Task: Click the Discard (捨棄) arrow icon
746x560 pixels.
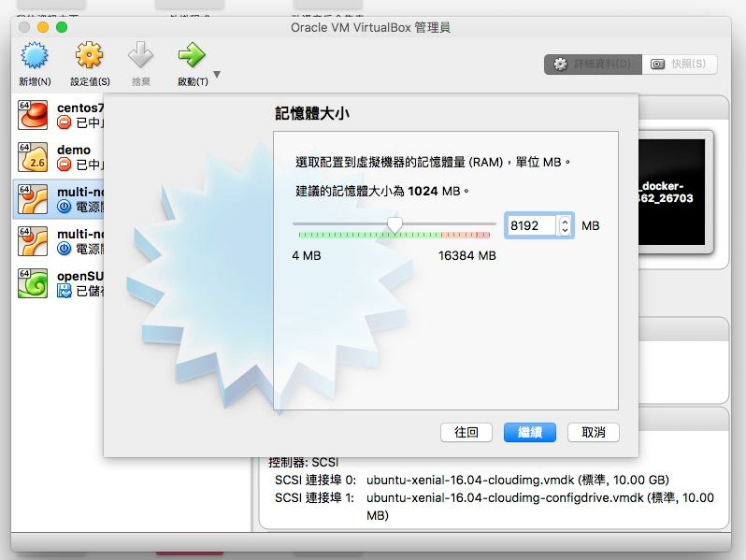Action: pyautogui.click(x=141, y=56)
